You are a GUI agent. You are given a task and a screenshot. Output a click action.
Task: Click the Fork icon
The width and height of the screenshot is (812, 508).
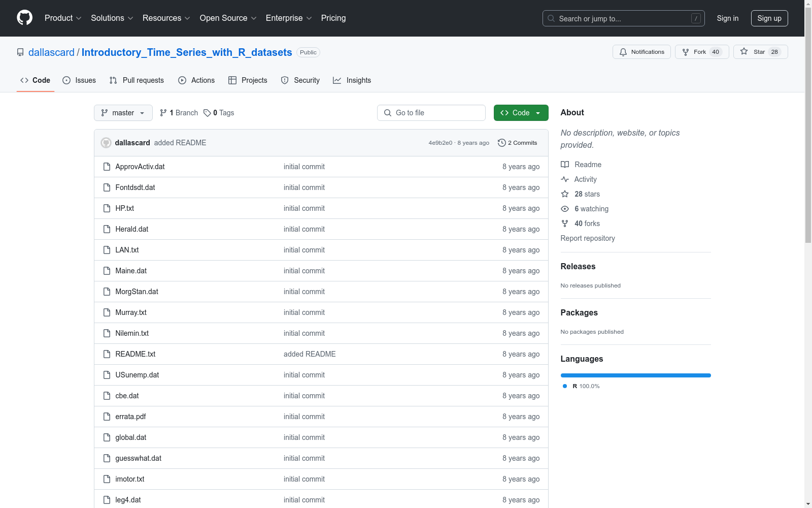686,52
